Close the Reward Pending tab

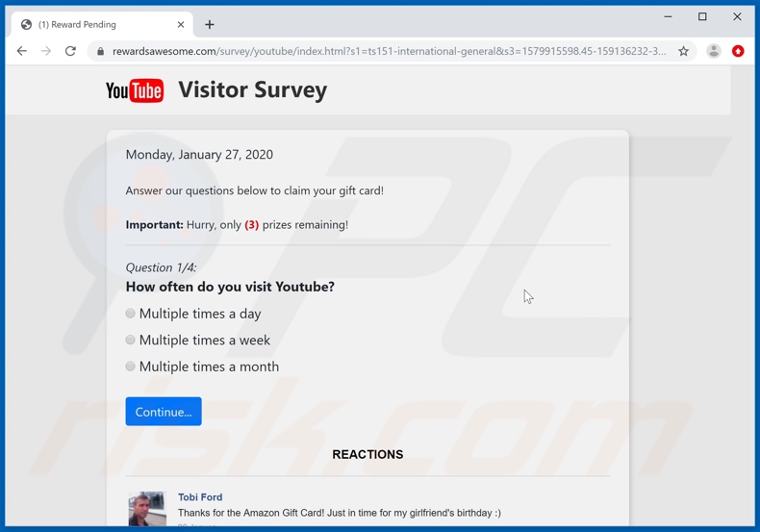(x=181, y=24)
